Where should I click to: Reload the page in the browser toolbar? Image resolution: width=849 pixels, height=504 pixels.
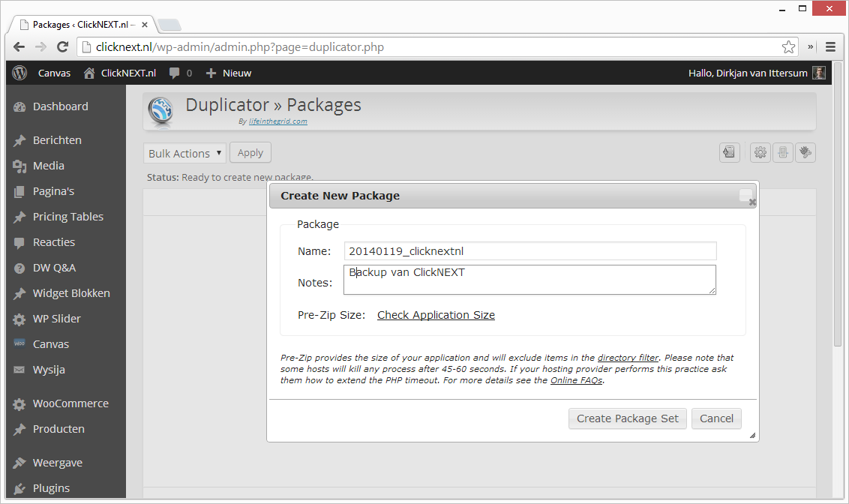pyautogui.click(x=63, y=47)
